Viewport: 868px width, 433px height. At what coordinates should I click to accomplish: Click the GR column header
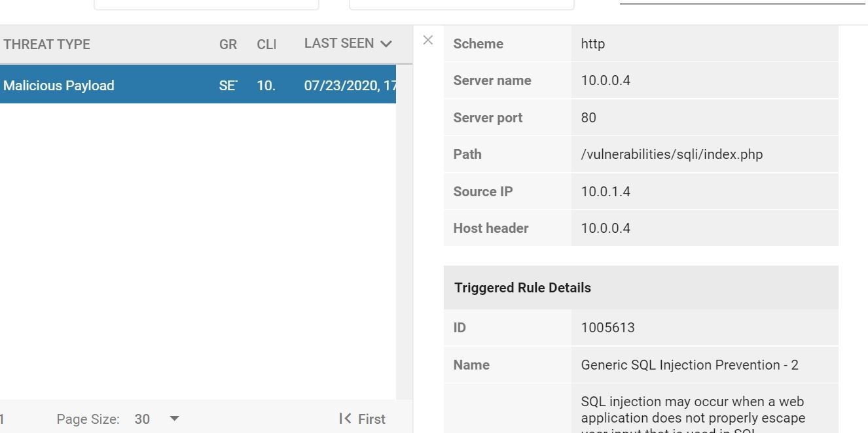[228, 44]
